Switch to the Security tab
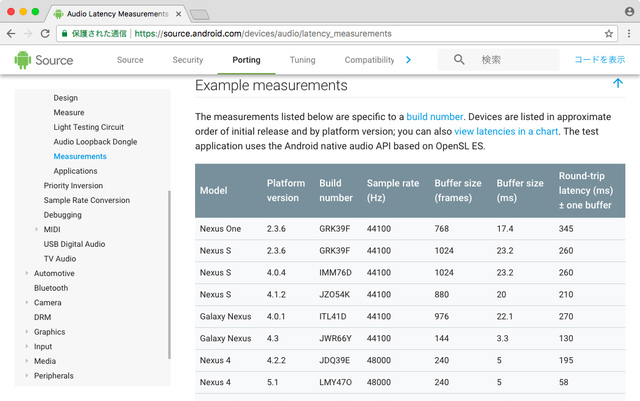This screenshot has height=401, width=640. pyautogui.click(x=187, y=60)
